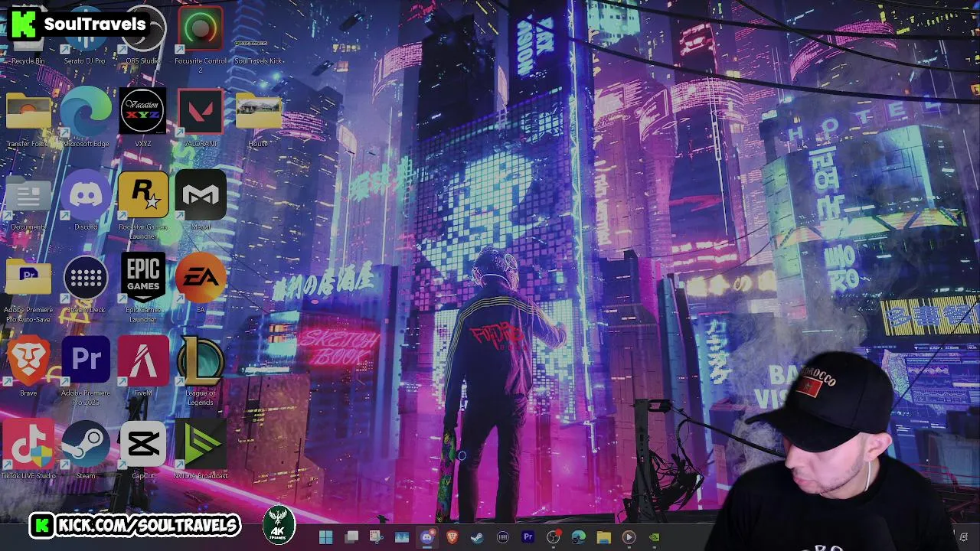Open Stream Deck from the taskbar

[502, 537]
